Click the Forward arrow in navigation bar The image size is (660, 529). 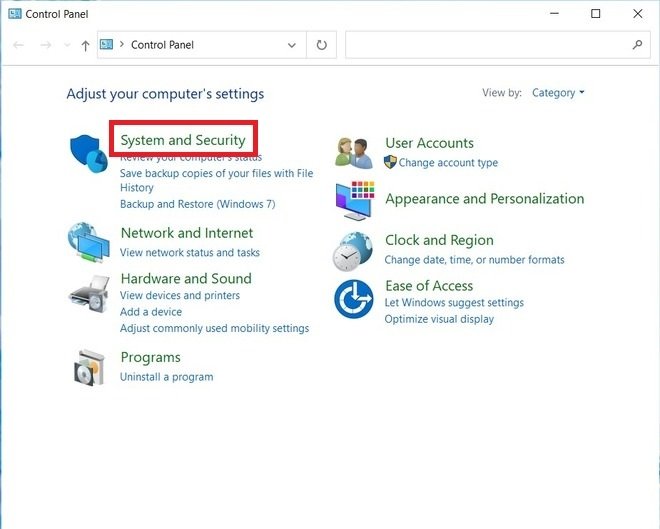click(45, 45)
